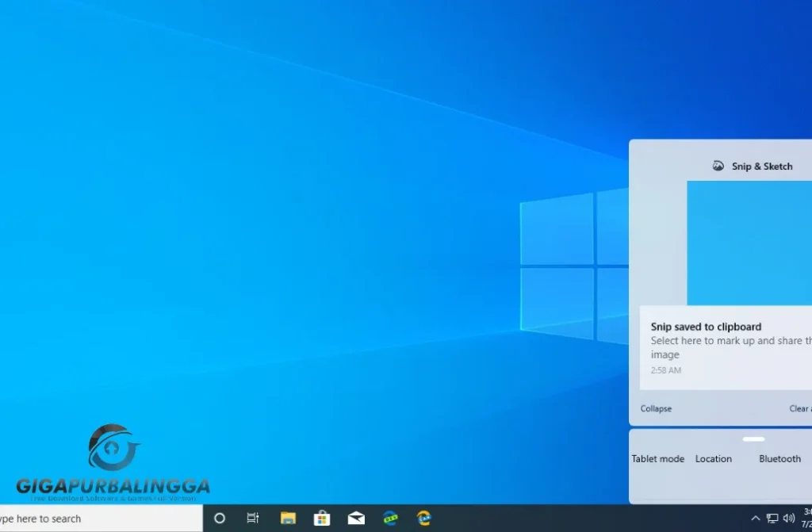The image size is (812, 532).
Task: Collapse the Snip & Sketch notification
Action: 656,408
